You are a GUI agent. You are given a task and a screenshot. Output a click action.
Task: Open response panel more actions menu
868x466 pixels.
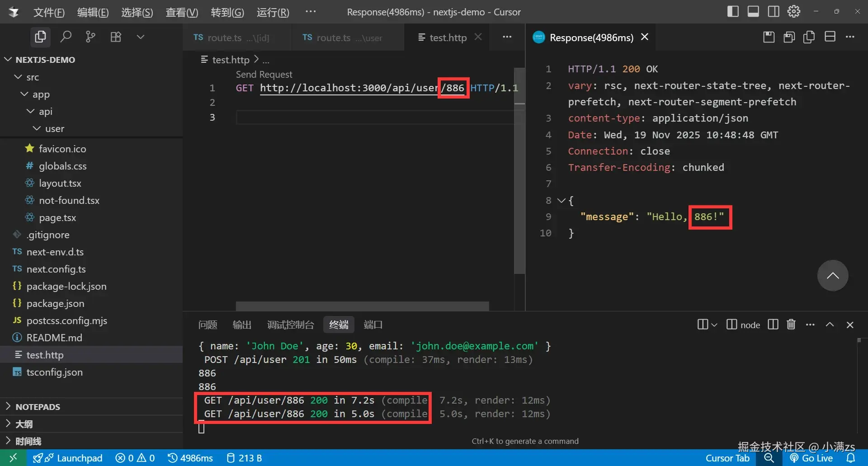click(850, 37)
